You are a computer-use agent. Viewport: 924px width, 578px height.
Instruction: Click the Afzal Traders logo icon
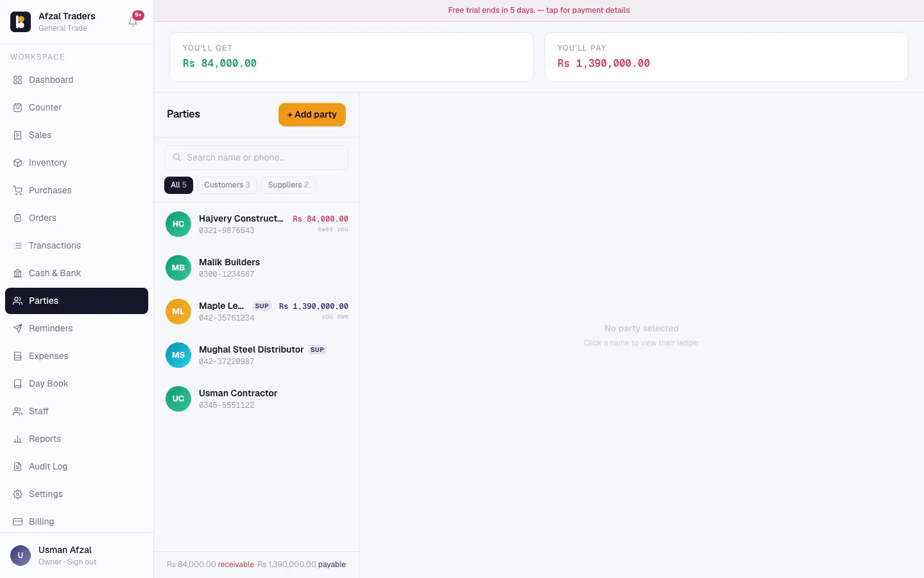(21, 22)
